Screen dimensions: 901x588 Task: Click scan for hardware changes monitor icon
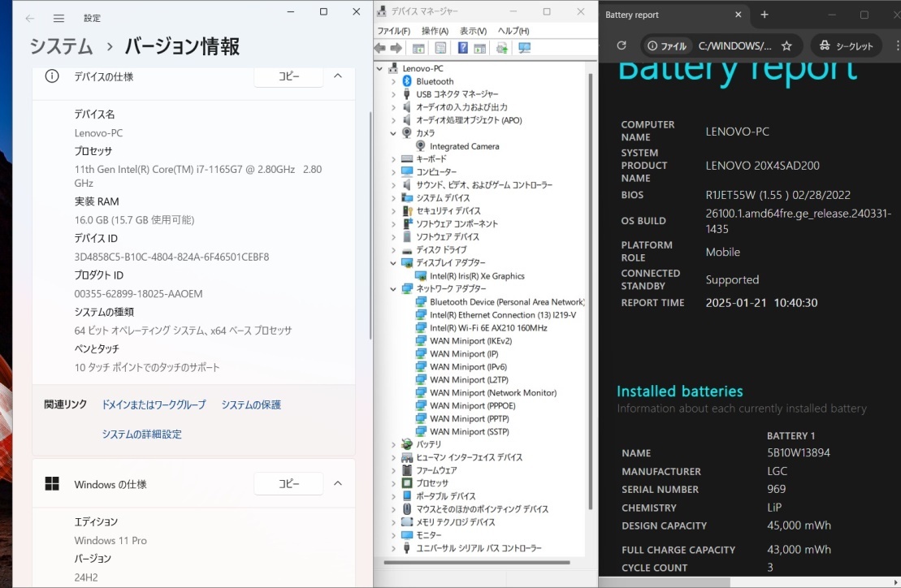[524, 48]
